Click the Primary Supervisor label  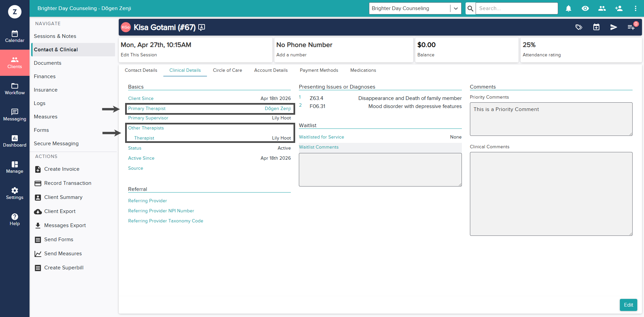pyautogui.click(x=148, y=118)
